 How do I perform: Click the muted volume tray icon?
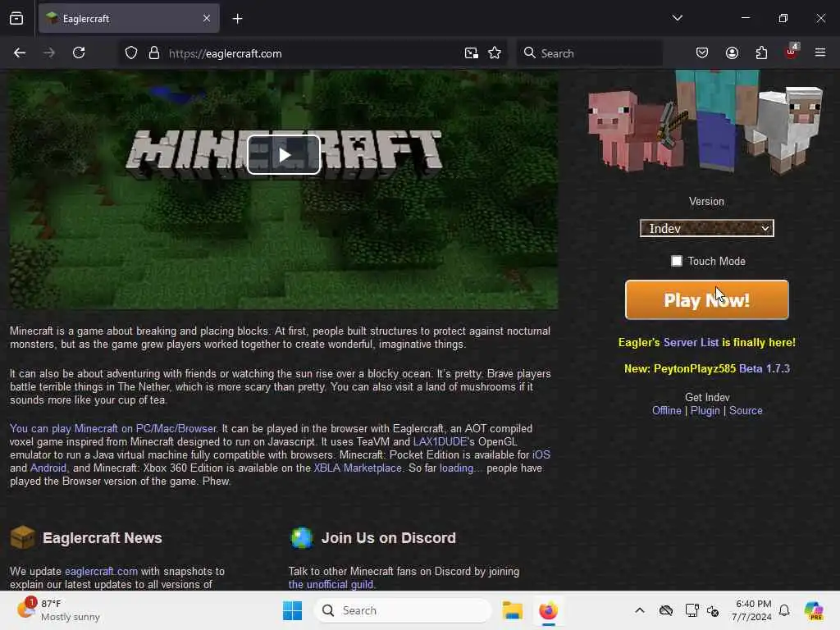click(713, 610)
